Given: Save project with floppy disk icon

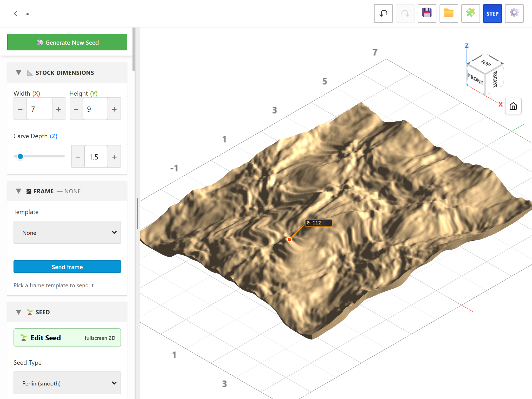Looking at the screenshot, I should (x=427, y=14).
